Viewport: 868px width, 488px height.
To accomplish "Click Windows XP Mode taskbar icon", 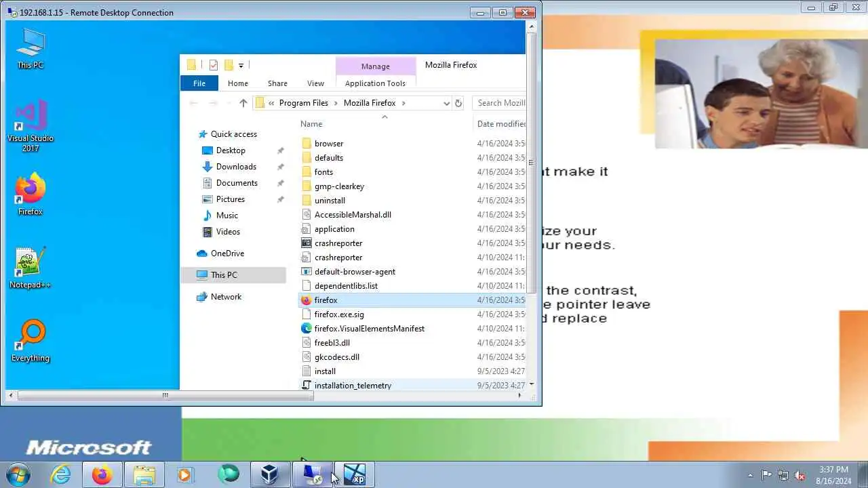I will click(x=354, y=474).
